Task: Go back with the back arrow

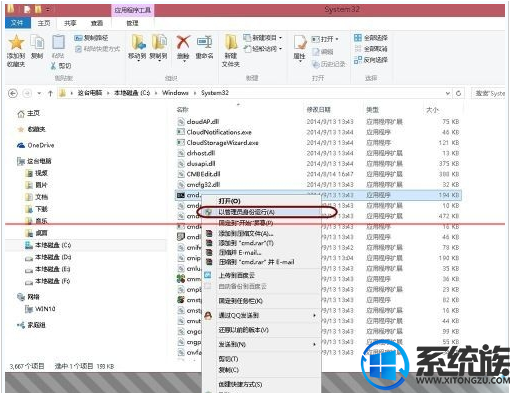Action: [13, 93]
